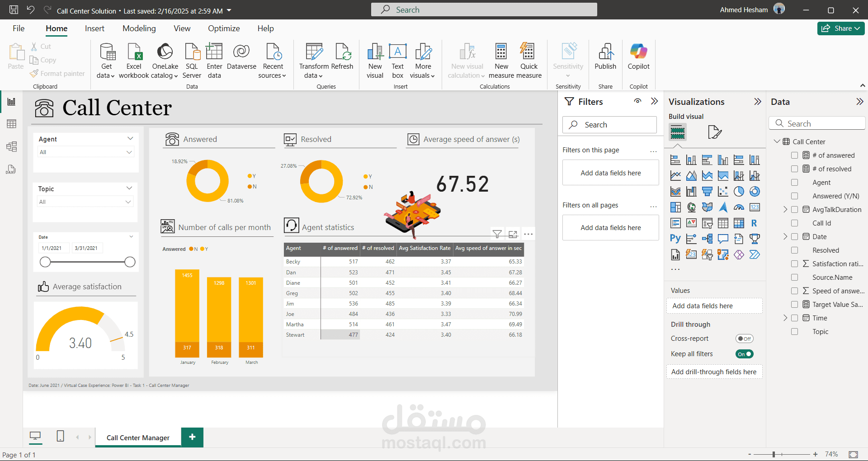868x461 pixels.
Task: Check the Topic field checkbox
Action: pos(794,332)
